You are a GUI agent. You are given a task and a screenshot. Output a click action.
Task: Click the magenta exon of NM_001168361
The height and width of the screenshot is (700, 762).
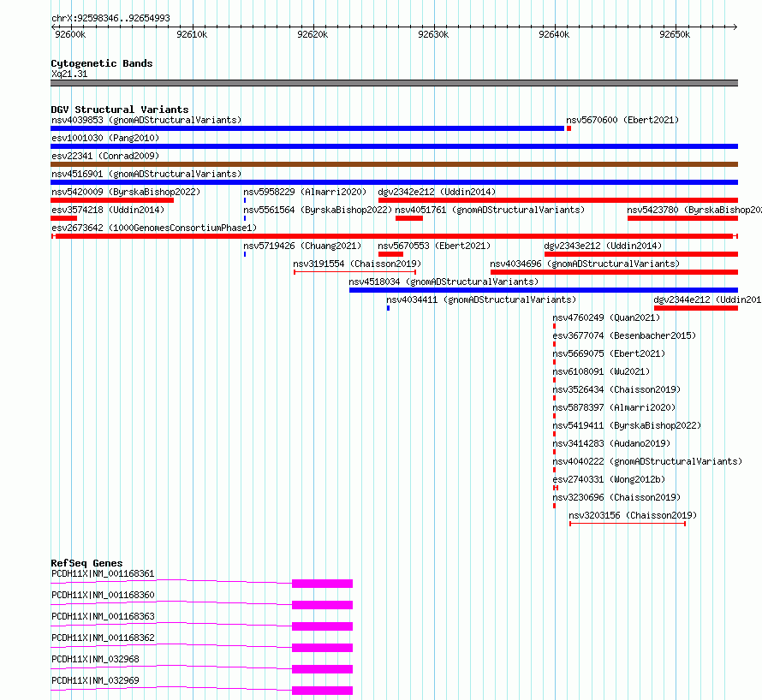coord(322,584)
